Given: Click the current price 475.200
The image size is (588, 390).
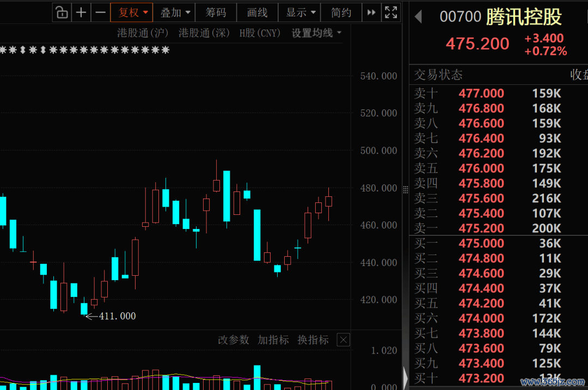Looking at the screenshot, I should tap(477, 44).
